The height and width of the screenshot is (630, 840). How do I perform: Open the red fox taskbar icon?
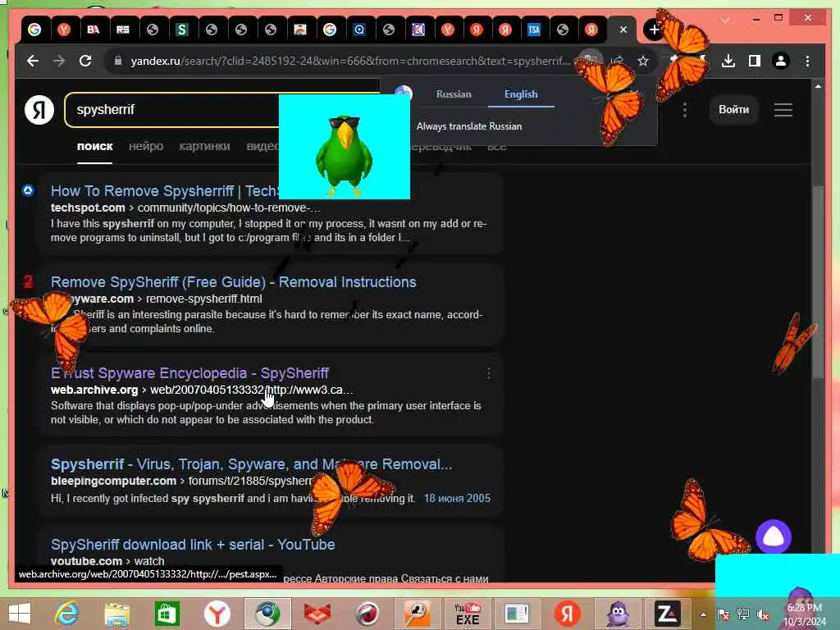pos(317,614)
